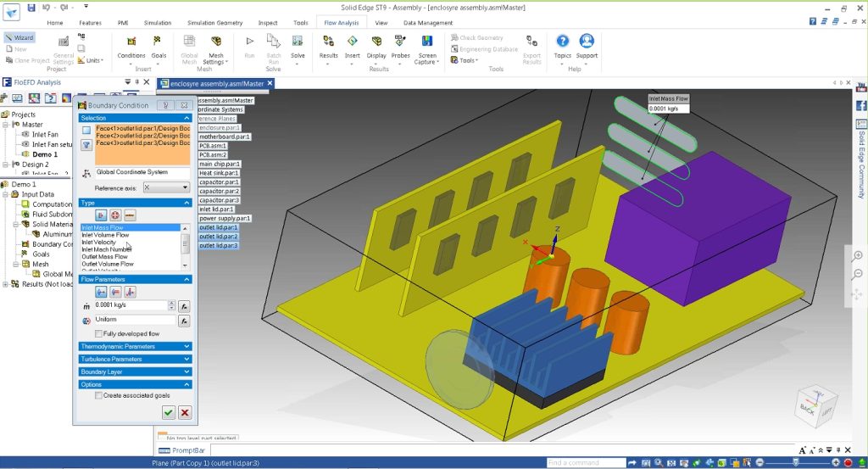The height and width of the screenshot is (469, 868).
Task: Click the Screen Capture icon
Action: (427, 41)
